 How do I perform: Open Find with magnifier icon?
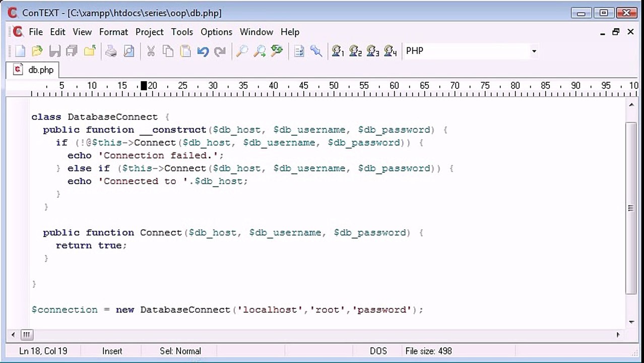click(242, 51)
